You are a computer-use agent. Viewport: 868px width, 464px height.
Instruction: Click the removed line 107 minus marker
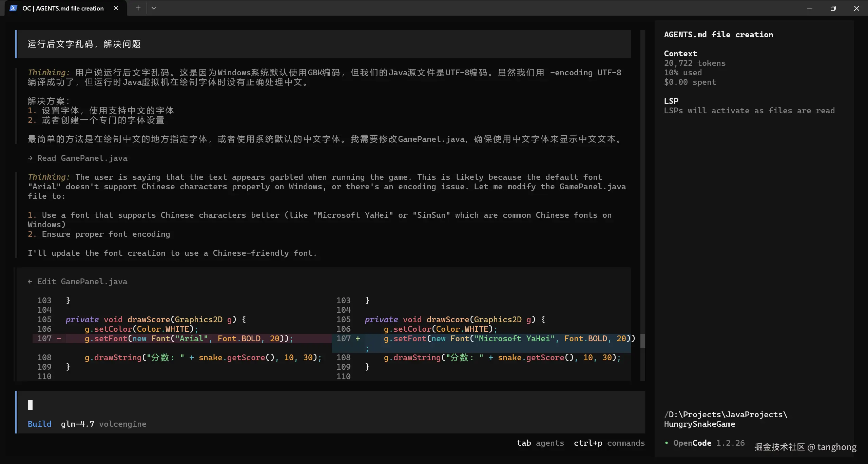[59, 339]
